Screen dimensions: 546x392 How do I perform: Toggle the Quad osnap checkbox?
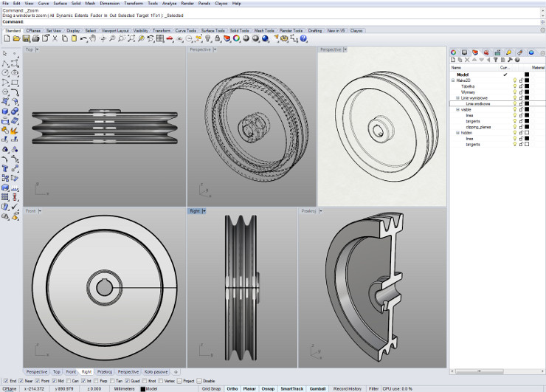128,381
